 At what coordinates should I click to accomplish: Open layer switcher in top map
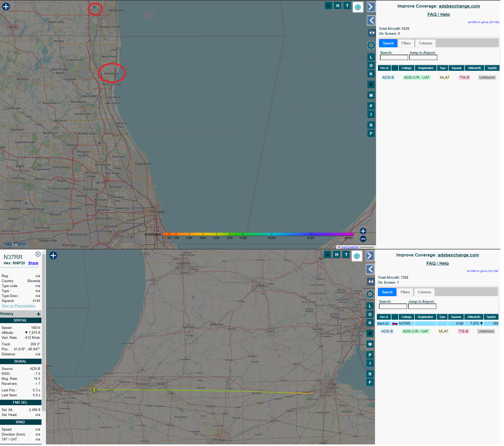358,7
